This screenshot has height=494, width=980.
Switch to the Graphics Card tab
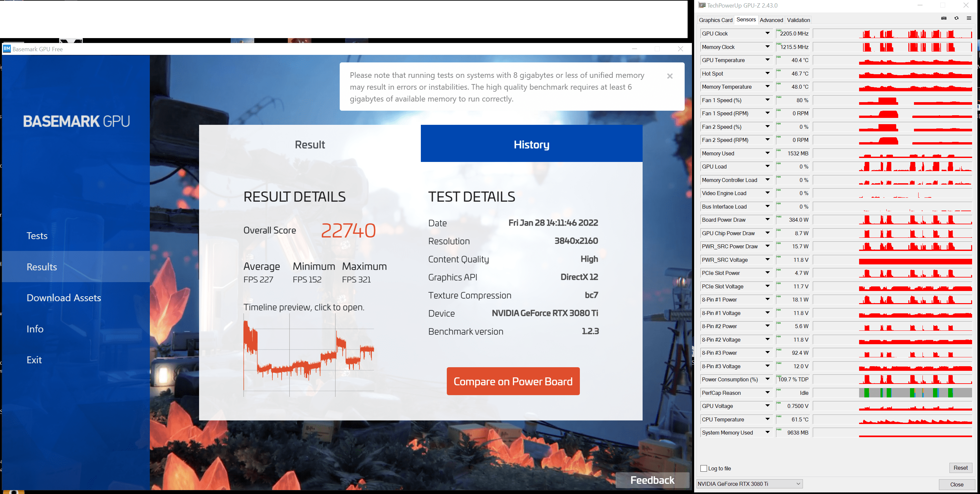point(715,20)
